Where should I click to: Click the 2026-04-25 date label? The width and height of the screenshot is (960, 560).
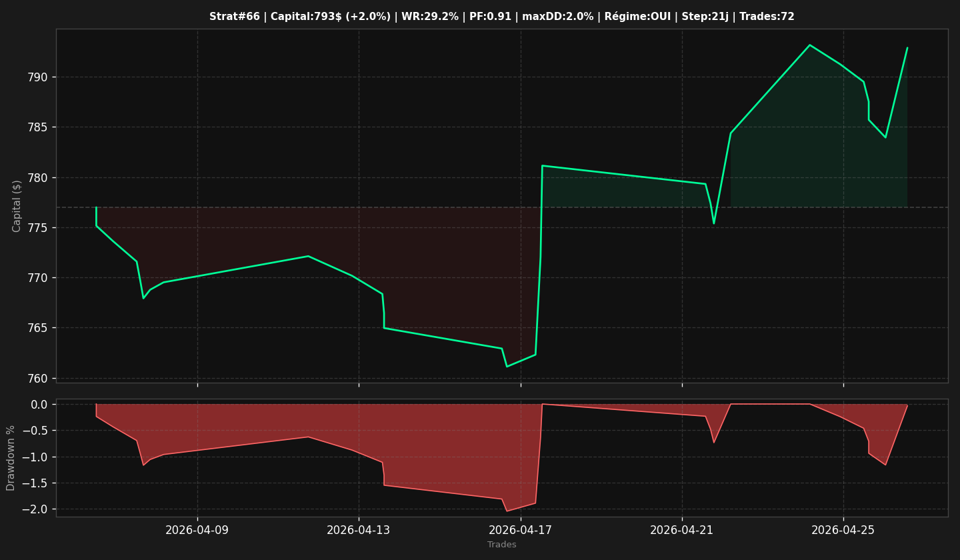843,530
